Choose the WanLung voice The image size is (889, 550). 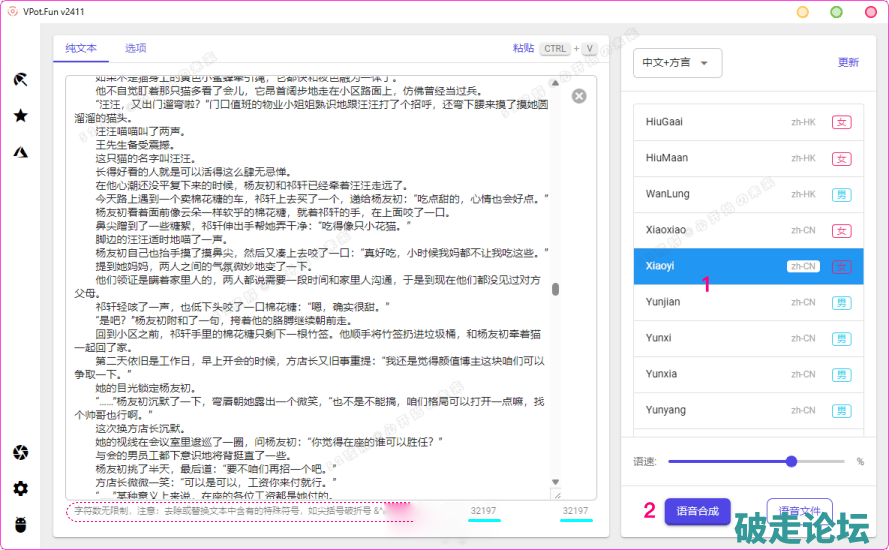point(746,194)
